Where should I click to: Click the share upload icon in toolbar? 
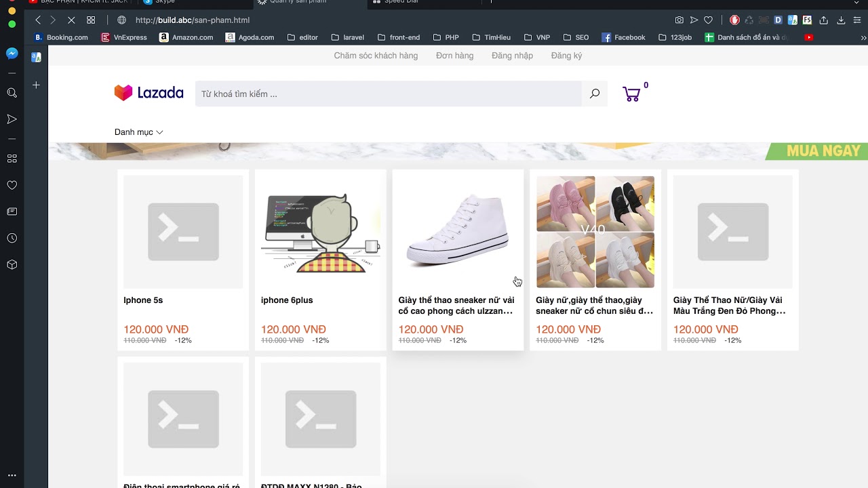[x=823, y=20]
